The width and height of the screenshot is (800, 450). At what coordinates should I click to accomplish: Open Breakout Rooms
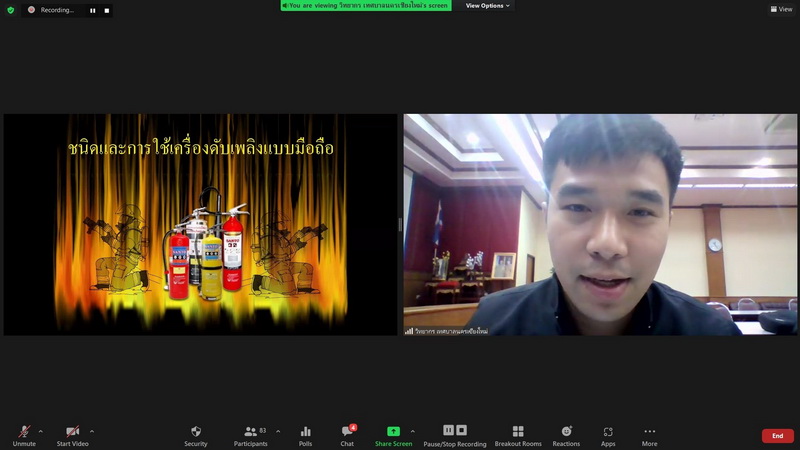pos(518,435)
